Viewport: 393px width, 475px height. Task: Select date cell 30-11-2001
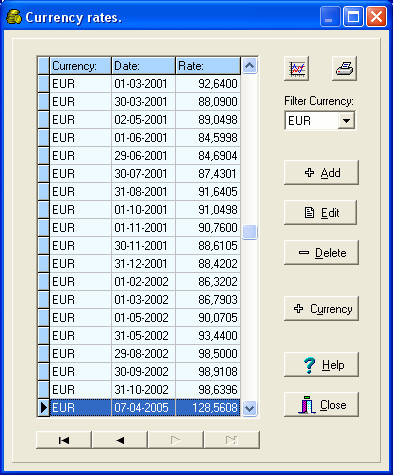pos(143,246)
